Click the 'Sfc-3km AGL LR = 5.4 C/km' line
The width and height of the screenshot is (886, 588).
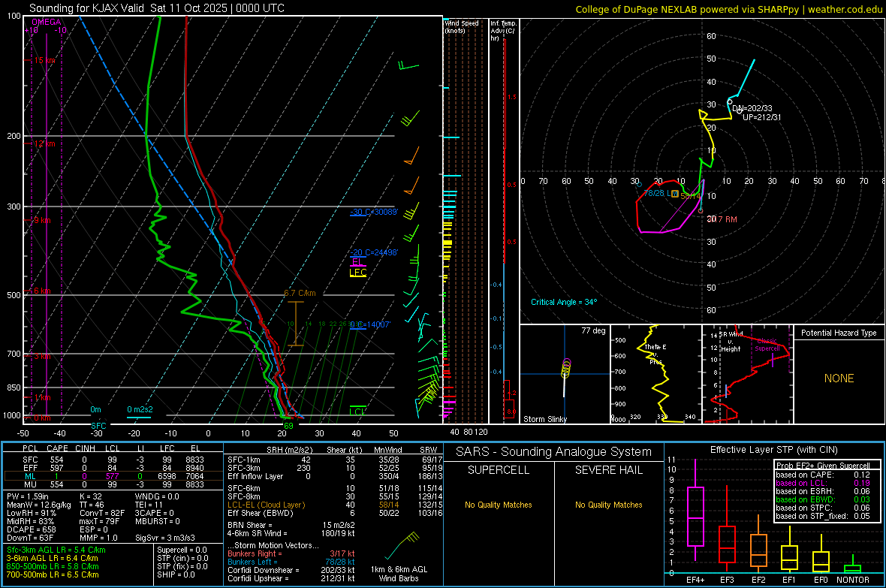click(56, 550)
